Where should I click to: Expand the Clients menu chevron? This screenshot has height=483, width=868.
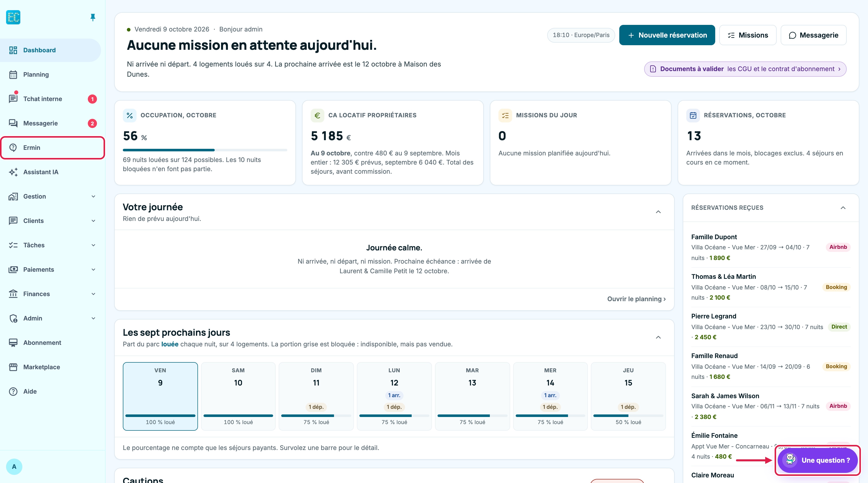93,221
